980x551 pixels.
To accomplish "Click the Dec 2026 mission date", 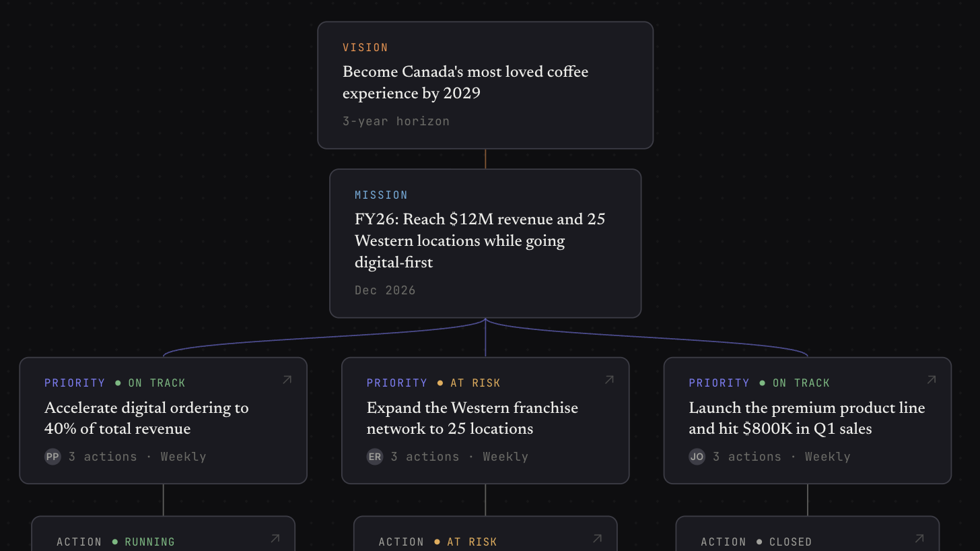I will pyautogui.click(x=385, y=290).
